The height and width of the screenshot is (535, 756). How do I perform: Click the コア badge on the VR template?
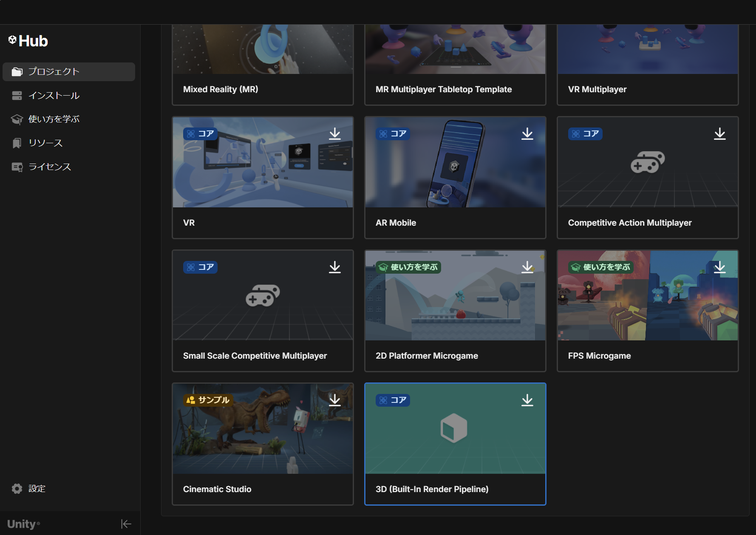200,134
